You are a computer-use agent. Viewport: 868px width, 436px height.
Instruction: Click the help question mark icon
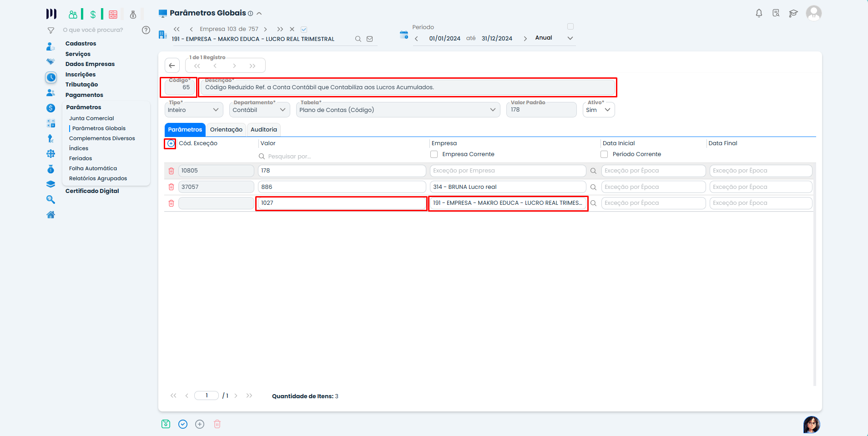pyautogui.click(x=146, y=30)
